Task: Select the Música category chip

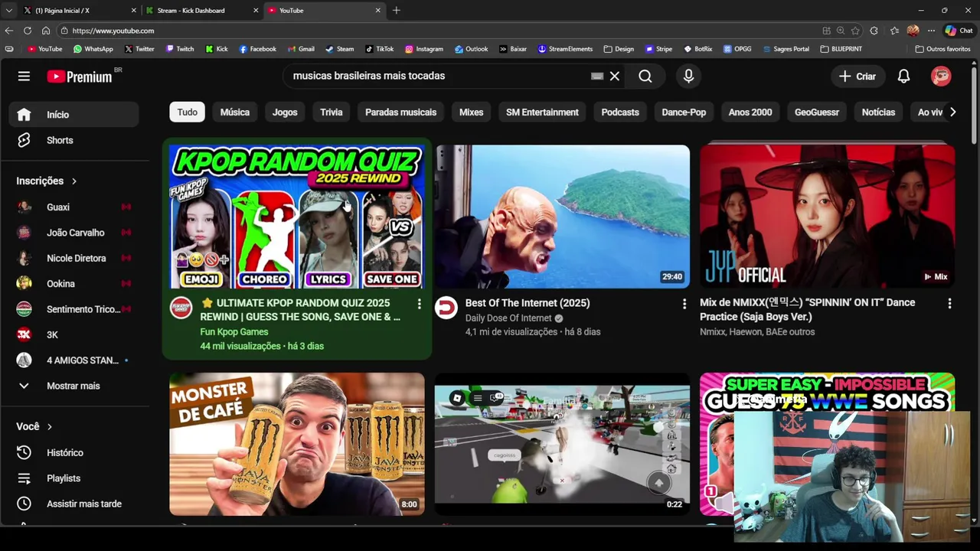Action: [235, 112]
